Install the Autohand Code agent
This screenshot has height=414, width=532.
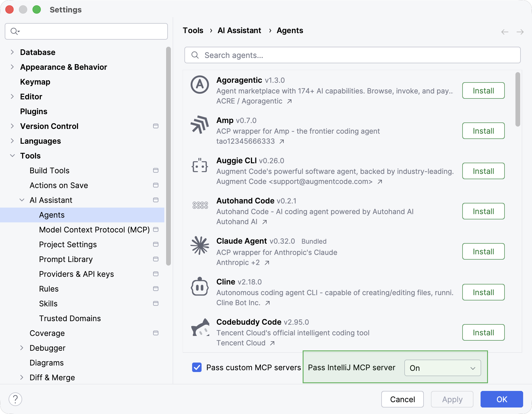pyautogui.click(x=483, y=211)
